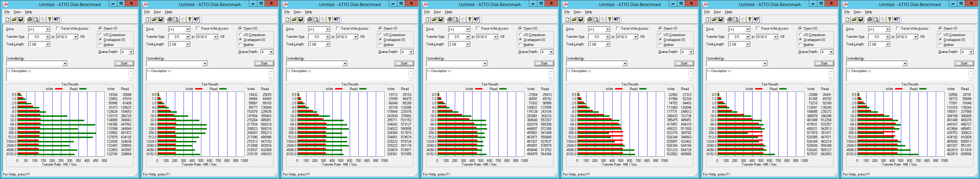Click the New document icon in the second ATTO window

tap(147, 19)
